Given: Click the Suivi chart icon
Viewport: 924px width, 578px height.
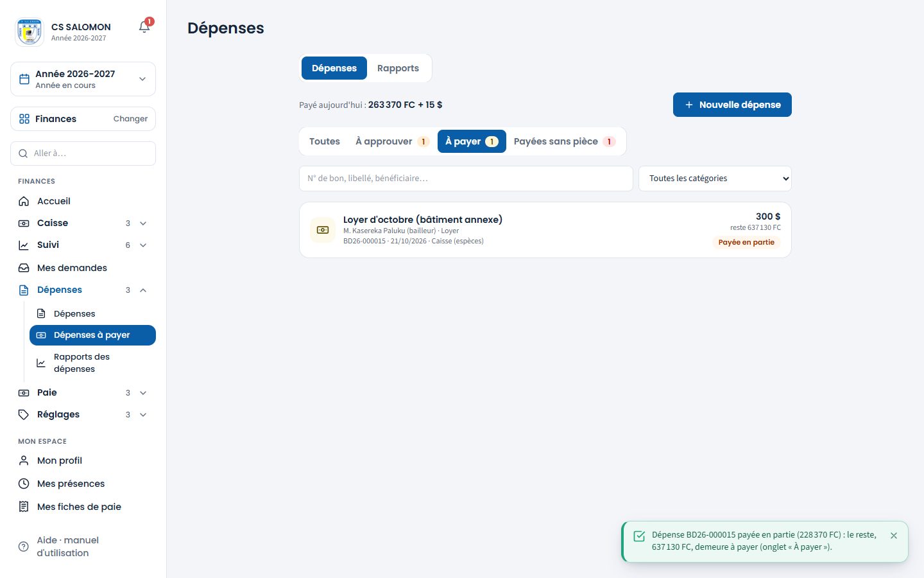Looking at the screenshot, I should (x=24, y=245).
